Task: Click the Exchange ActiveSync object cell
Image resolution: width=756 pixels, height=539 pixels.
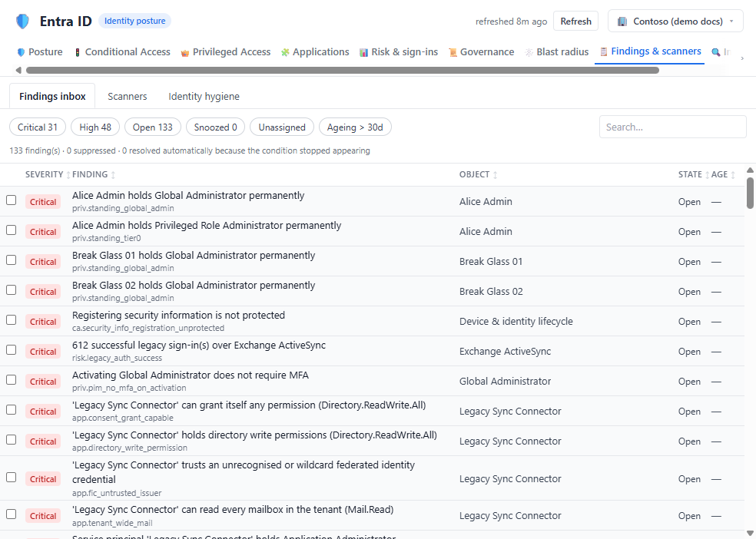Action: click(505, 351)
